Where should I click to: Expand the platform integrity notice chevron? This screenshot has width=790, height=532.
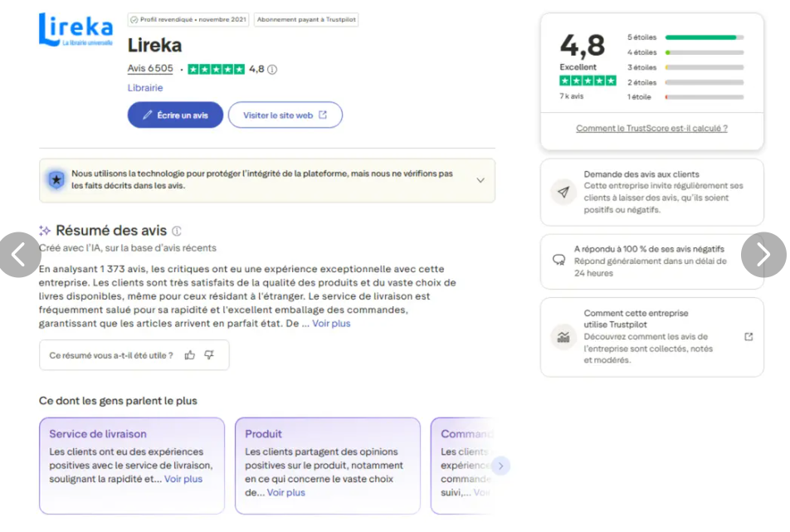(x=480, y=180)
